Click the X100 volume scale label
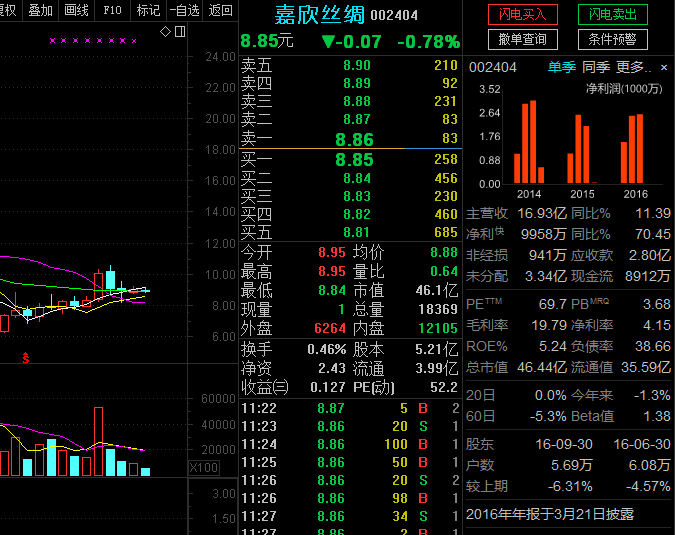675x535 pixels. (204, 467)
